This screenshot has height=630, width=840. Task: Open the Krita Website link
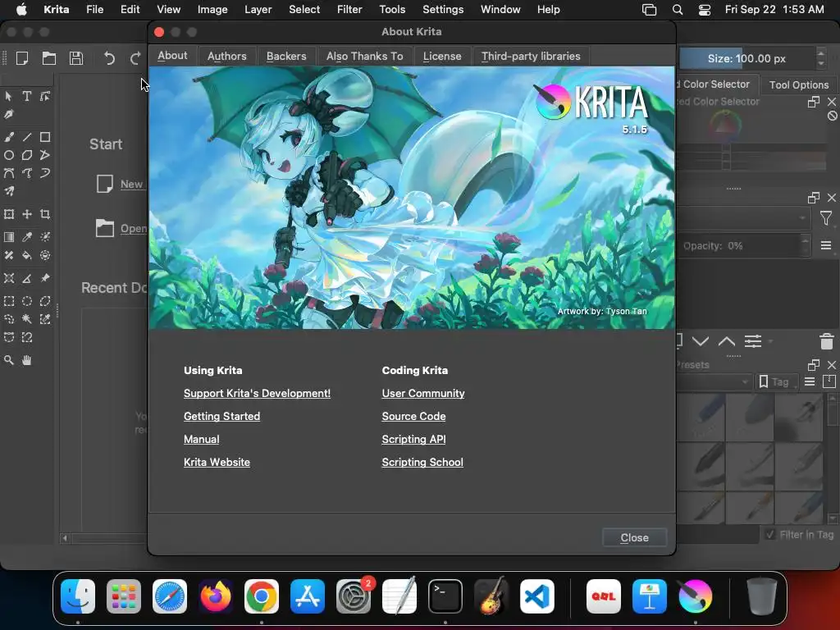[217, 463]
